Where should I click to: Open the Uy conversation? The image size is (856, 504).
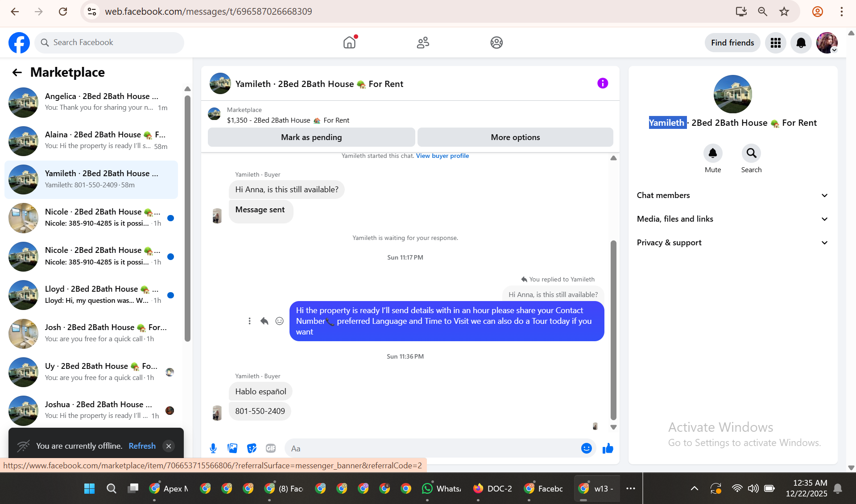(91, 372)
